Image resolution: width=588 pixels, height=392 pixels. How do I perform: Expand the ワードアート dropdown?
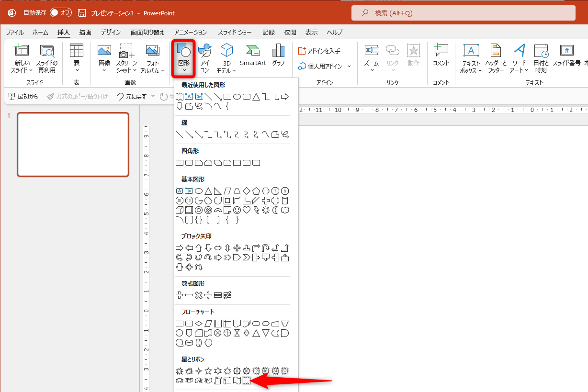pyautogui.click(x=520, y=67)
